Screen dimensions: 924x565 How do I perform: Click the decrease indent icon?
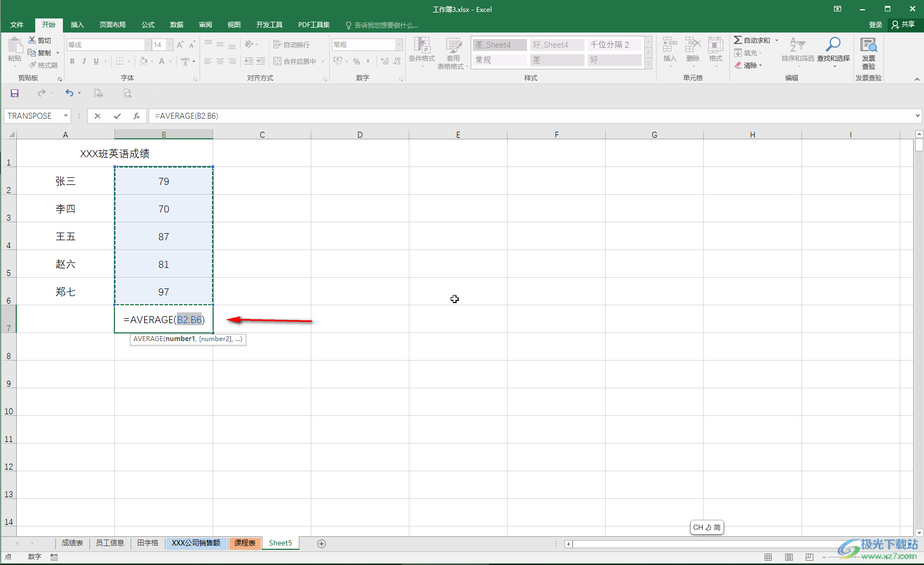249,61
